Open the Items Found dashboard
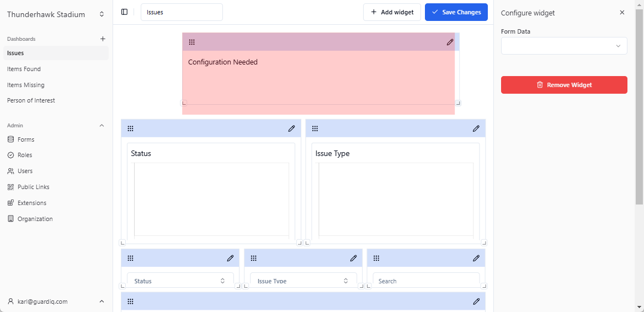 click(x=24, y=69)
